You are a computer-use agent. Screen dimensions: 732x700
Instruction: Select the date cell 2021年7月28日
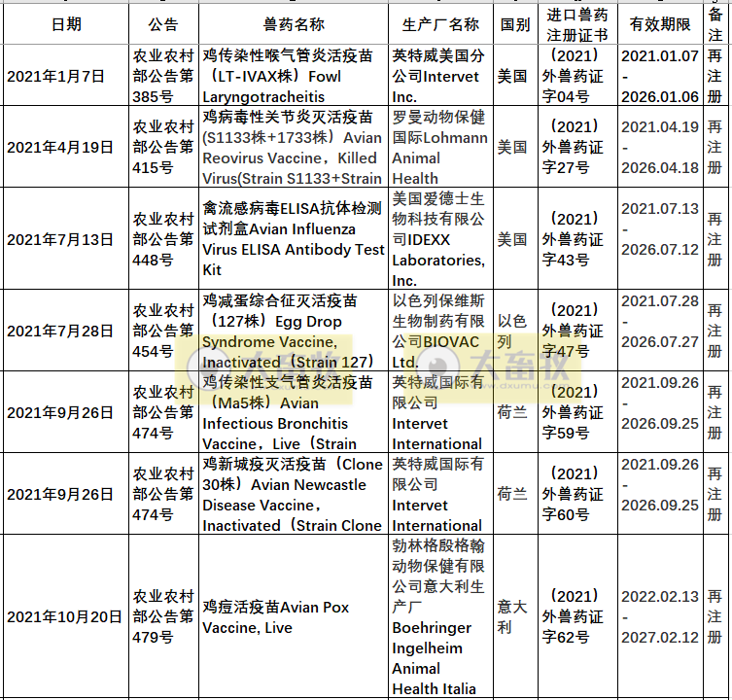tap(66, 331)
